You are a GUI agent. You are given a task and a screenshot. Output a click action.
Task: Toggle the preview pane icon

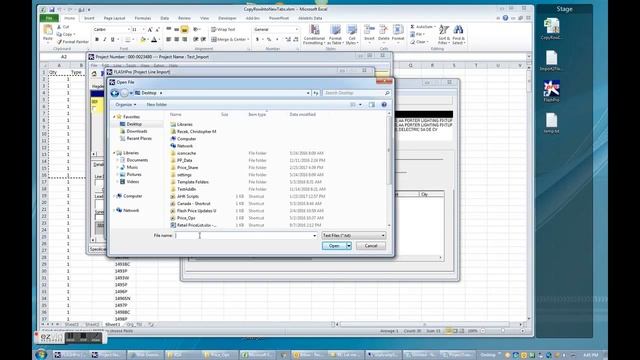(371, 105)
